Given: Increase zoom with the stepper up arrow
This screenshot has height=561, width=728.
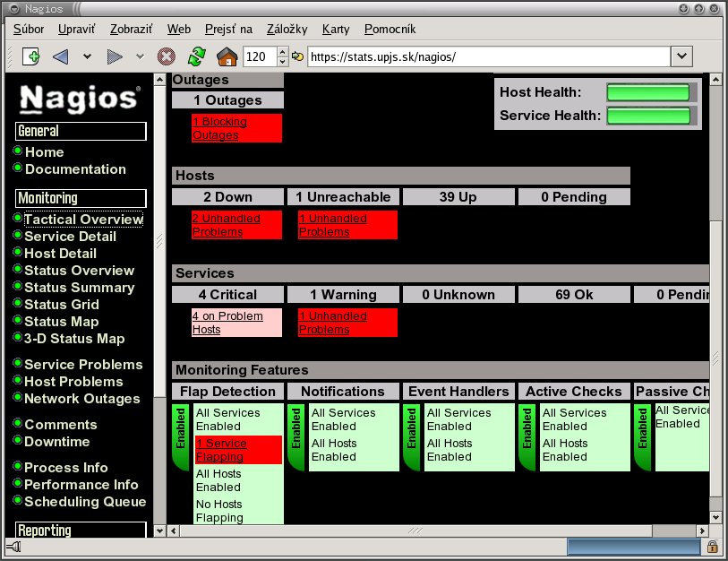Looking at the screenshot, I should point(282,52).
